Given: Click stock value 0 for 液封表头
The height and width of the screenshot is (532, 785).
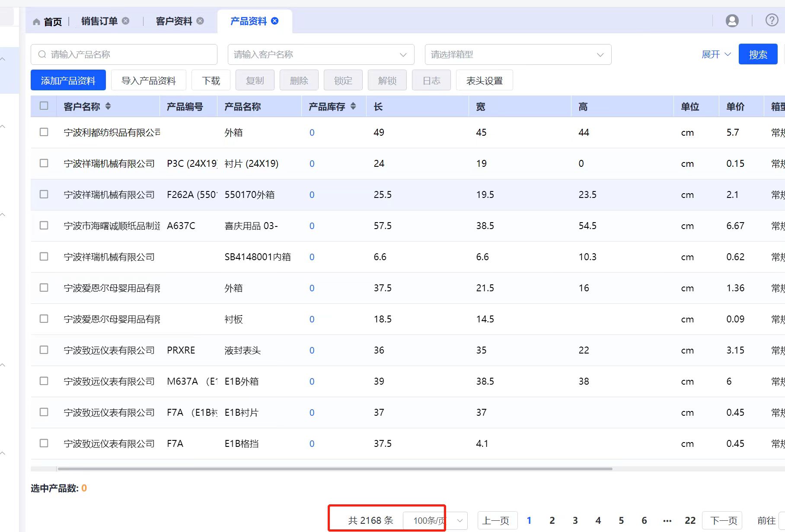Looking at the screenshot, I should (312, 350).
